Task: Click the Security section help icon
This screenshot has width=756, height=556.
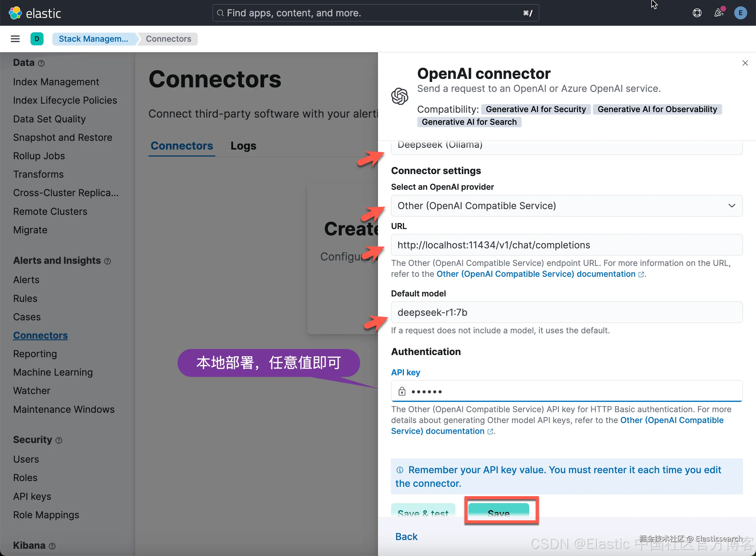Action: point(59,440)
